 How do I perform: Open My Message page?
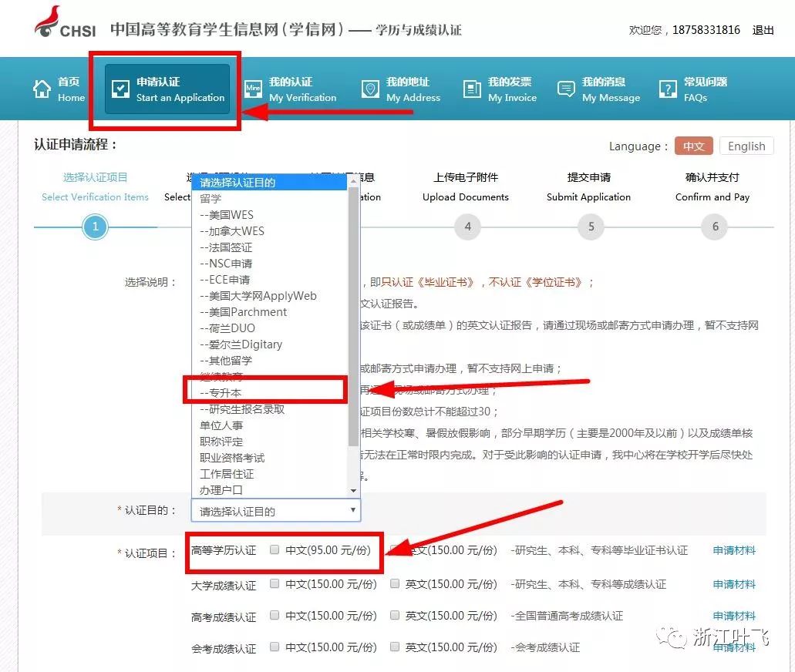click(x=599, y=89)
